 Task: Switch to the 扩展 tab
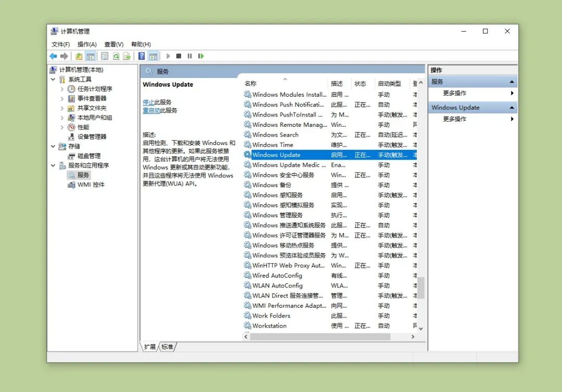point(150,347)
